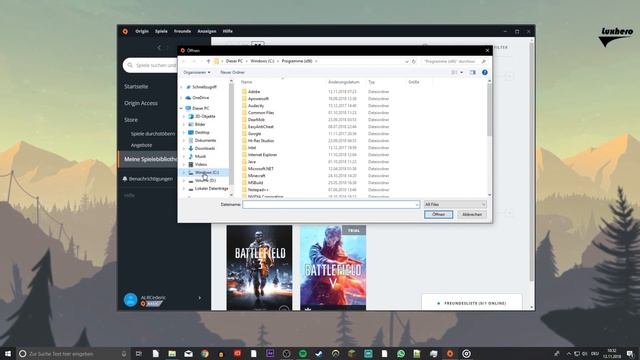Open the Organisieren dropdown
Image resolution: width=640 pixels, height=360 pixels.
pyautogui.click(x=197, y=72)
